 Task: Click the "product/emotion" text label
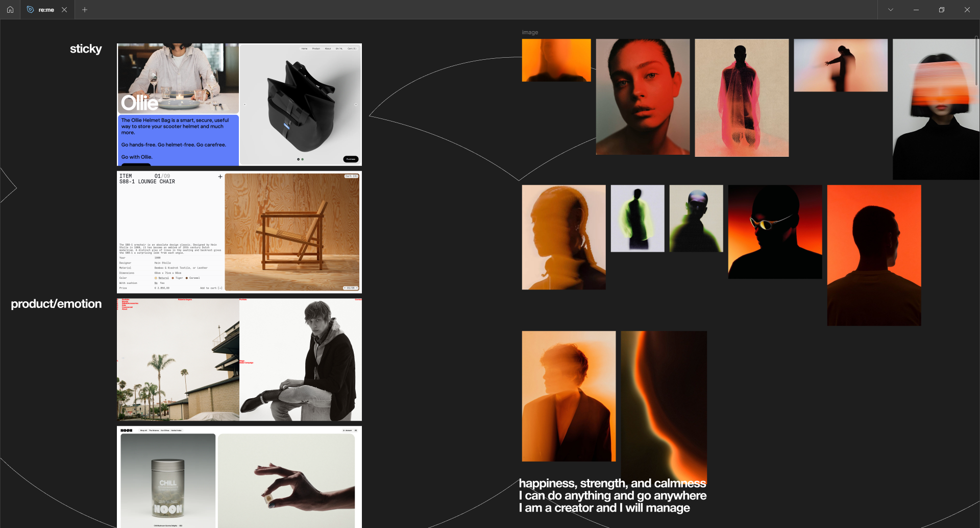[56, 304]
